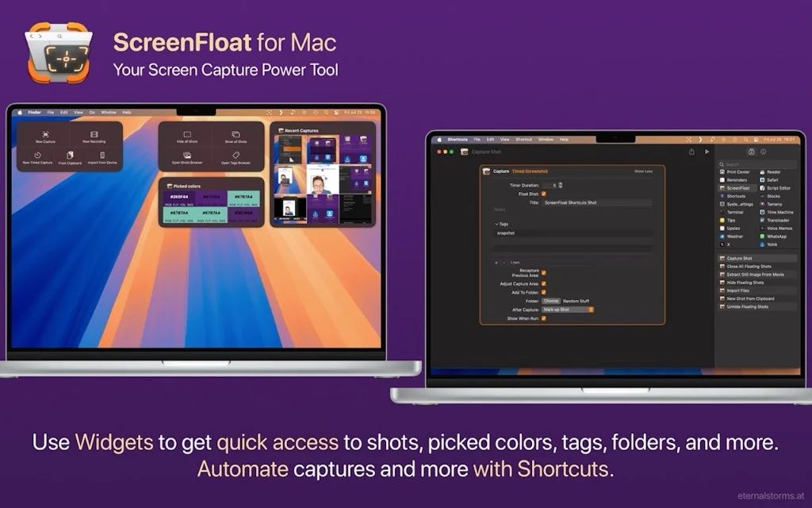812x508 pixels.
Task: Hide all Shots using the widget icon
Action: pyautogui.click(x=186, y=134)
